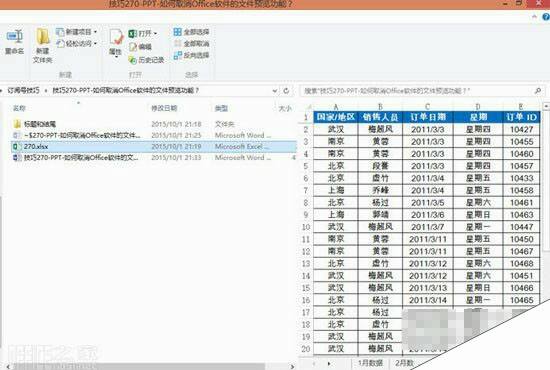This screenshot has height=370, width=550.
Task: Switch to the 1月数据 sheet tab
Action: point(370,363)
